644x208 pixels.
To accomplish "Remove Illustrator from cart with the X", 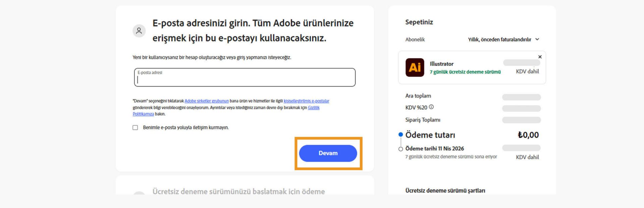I will coord(539,56).
